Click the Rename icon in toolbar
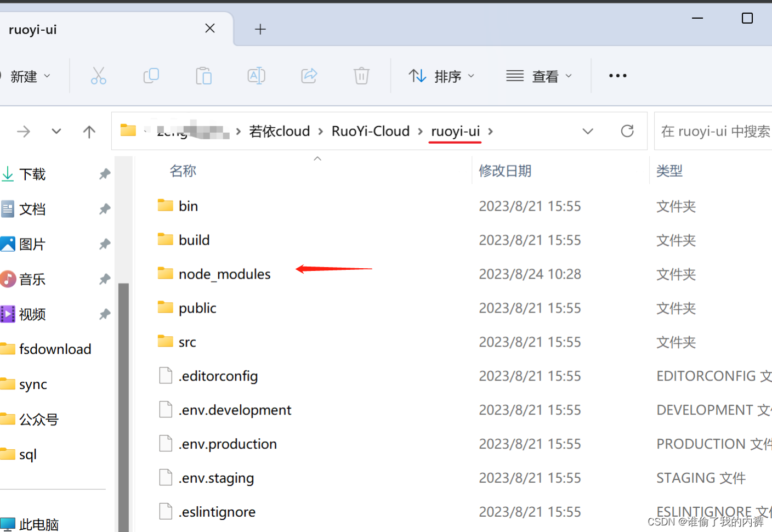Viewport: 772px width, 532px height. coord(256,76)
